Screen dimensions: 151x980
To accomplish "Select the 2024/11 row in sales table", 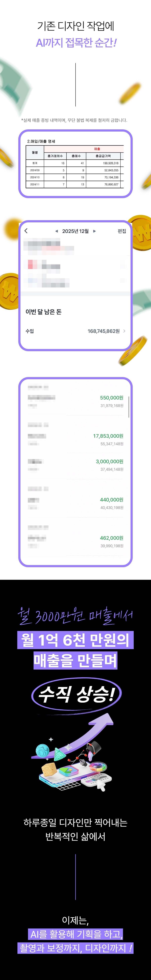I will pyautogui.click(x=74, y=184).
